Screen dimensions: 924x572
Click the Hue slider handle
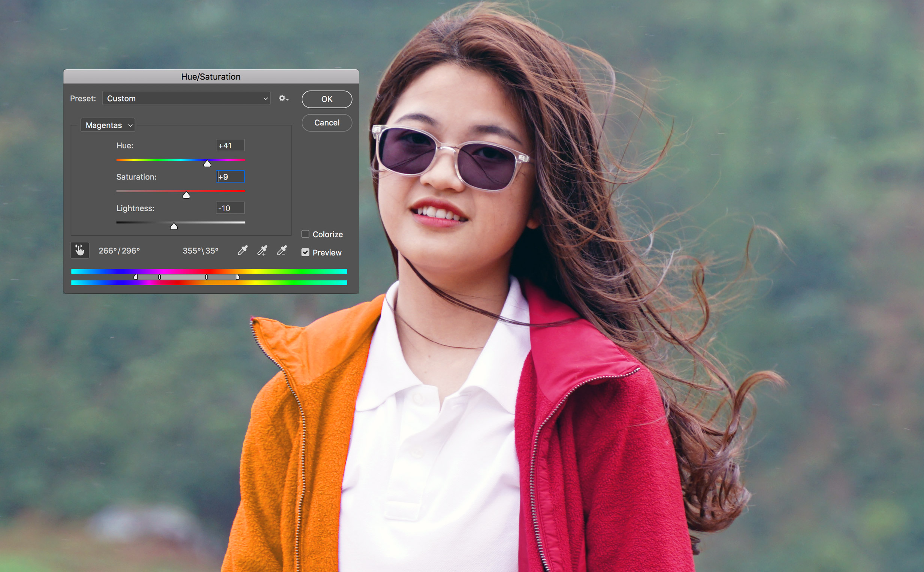click(207, 164)
